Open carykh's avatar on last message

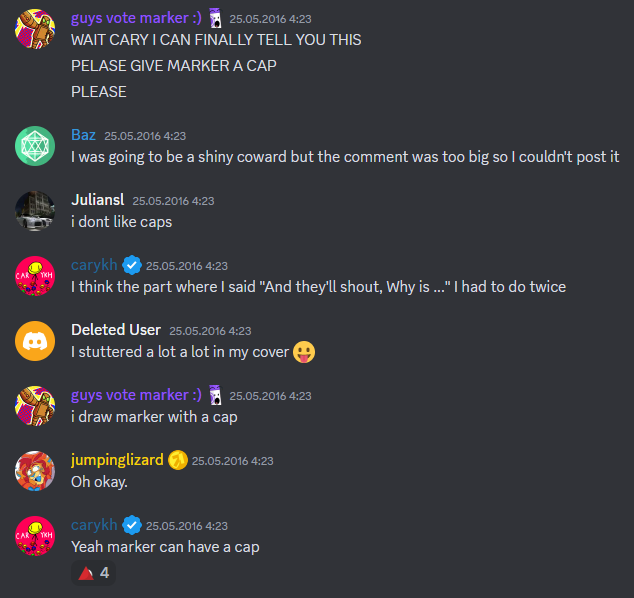coord(35,536)
